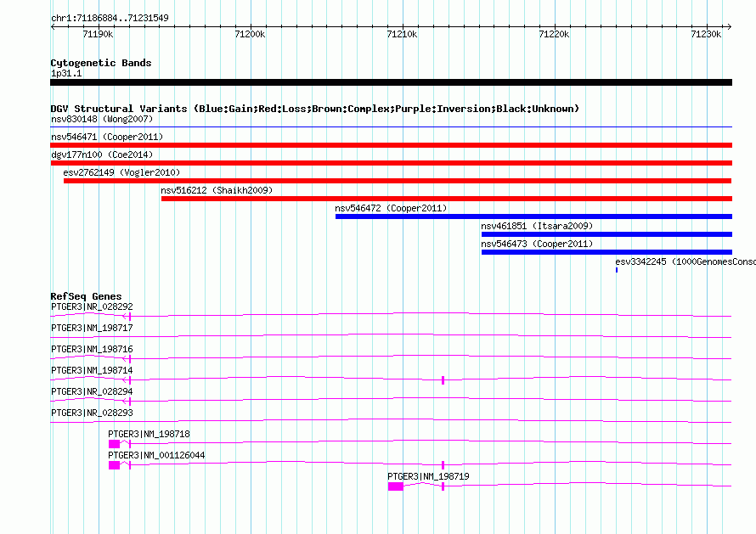This screenshot has height=534, width=756.
Task: Select the PTGER3|NM_001126044 transcript label
Action: (156, 455)
